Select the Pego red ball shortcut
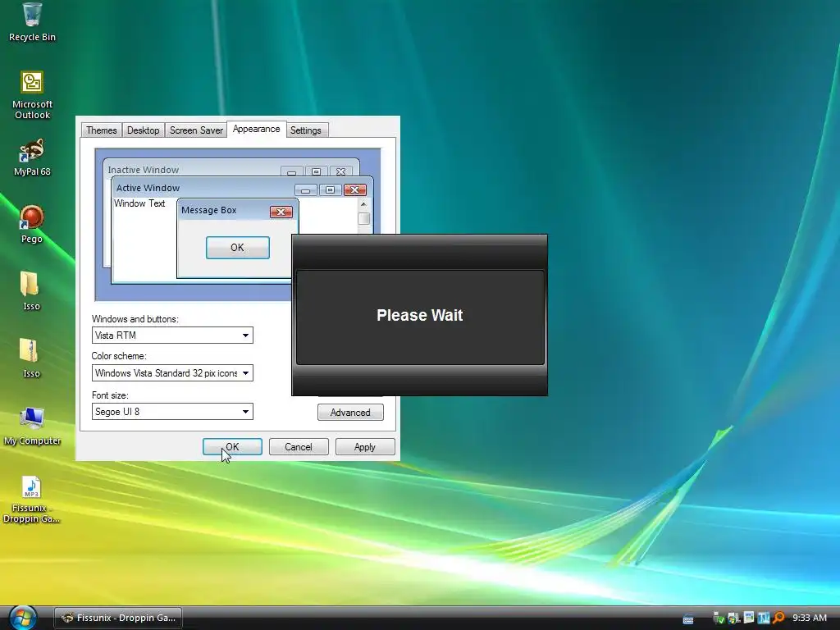The image size is (840, 630). (32, 225)
